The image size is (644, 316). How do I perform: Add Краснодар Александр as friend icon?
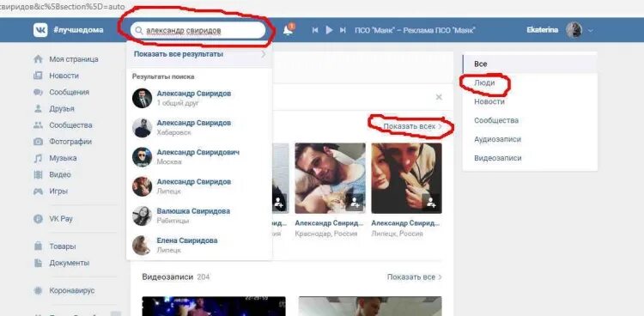click(355, 202)
